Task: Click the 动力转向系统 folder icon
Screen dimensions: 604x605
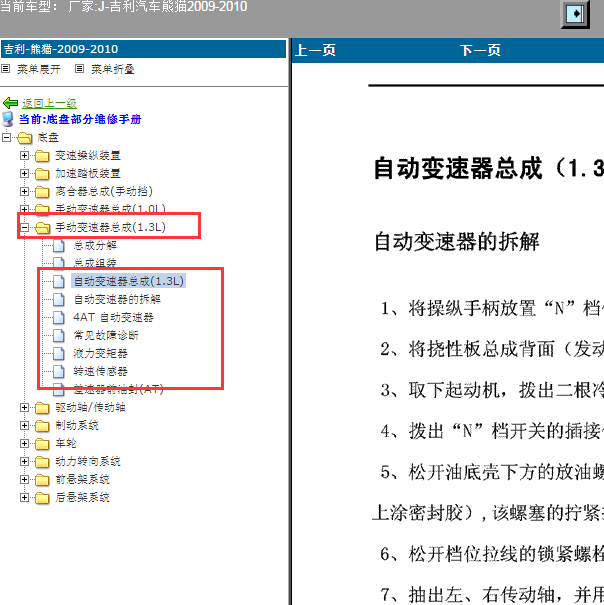Action: click(42, 462)
